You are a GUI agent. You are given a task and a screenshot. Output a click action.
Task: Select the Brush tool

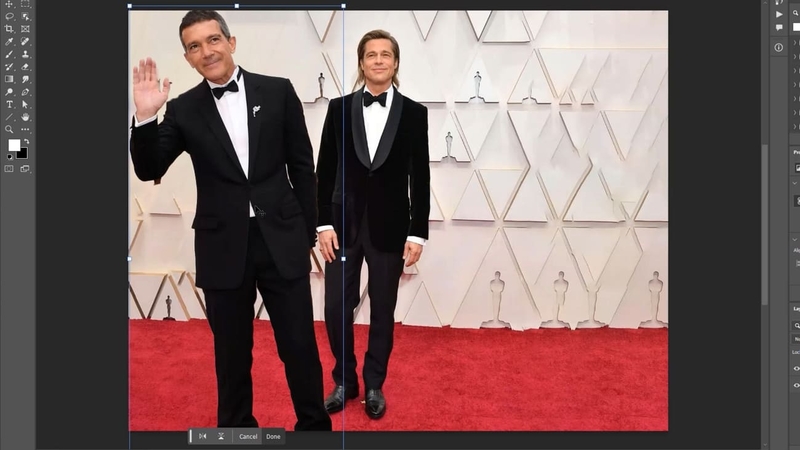coord(9,54)
